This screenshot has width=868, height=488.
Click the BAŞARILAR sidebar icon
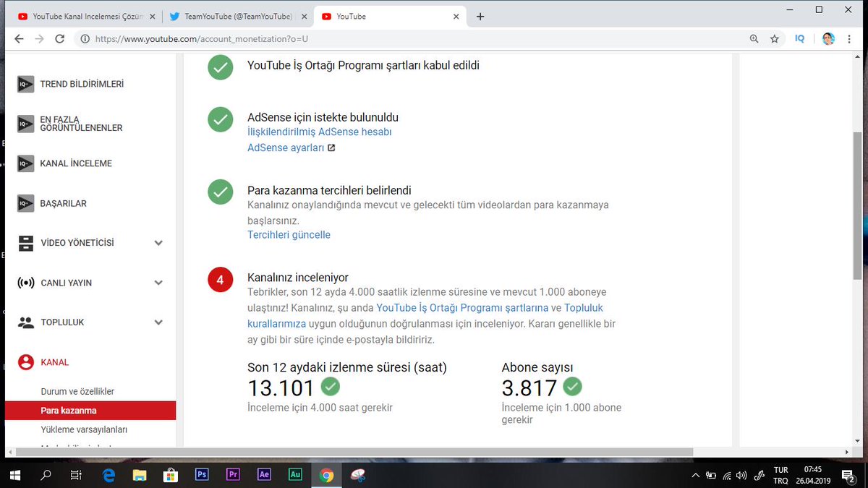[x=26, y=203]
